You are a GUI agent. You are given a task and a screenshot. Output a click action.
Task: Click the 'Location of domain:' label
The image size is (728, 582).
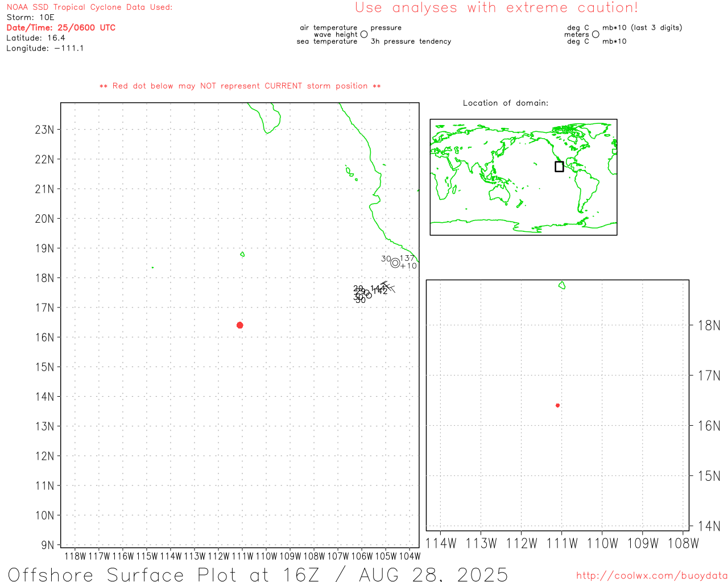pos(506,103)
